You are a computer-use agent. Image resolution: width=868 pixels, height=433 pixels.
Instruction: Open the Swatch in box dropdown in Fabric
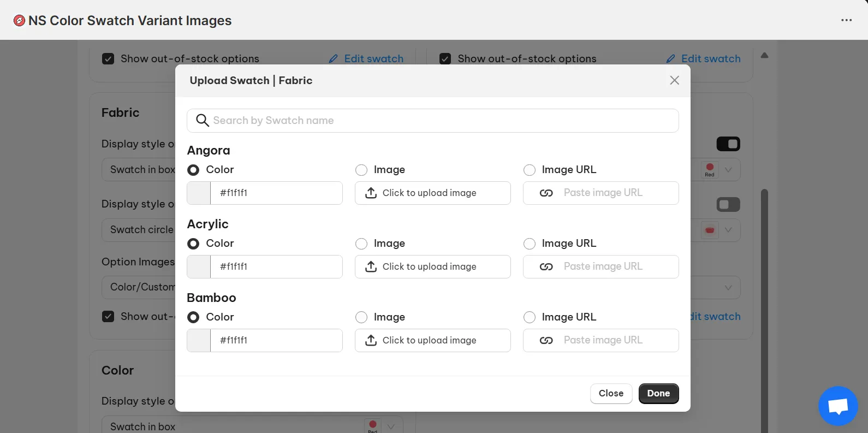(x=139, y=170)
